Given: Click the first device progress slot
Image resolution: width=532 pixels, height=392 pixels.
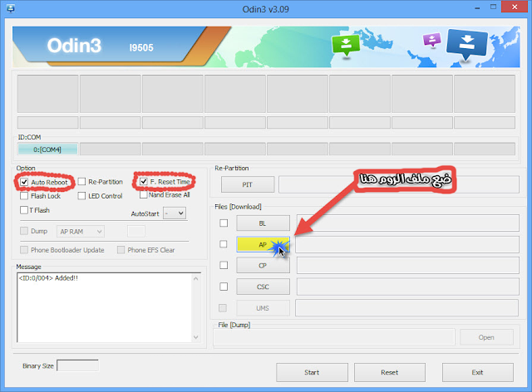Looking at the screenshot, I should 48,94.
